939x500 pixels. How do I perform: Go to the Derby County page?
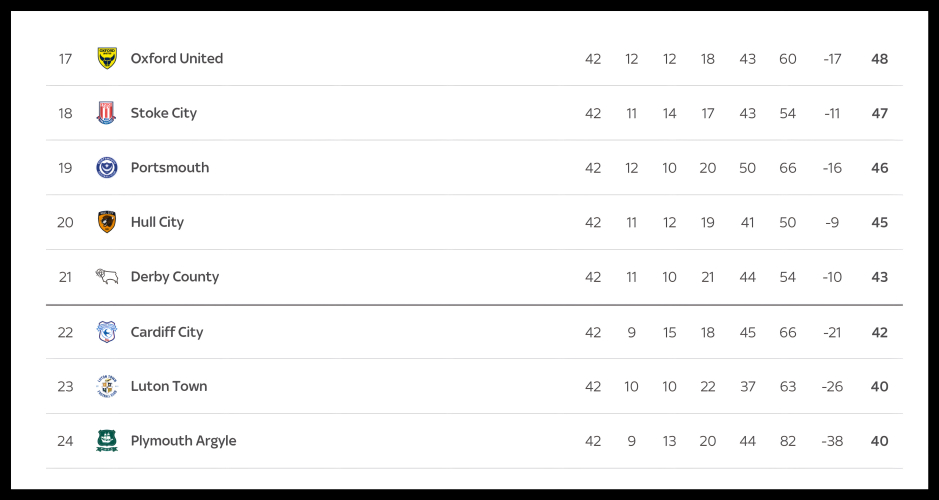click(175, 277)
